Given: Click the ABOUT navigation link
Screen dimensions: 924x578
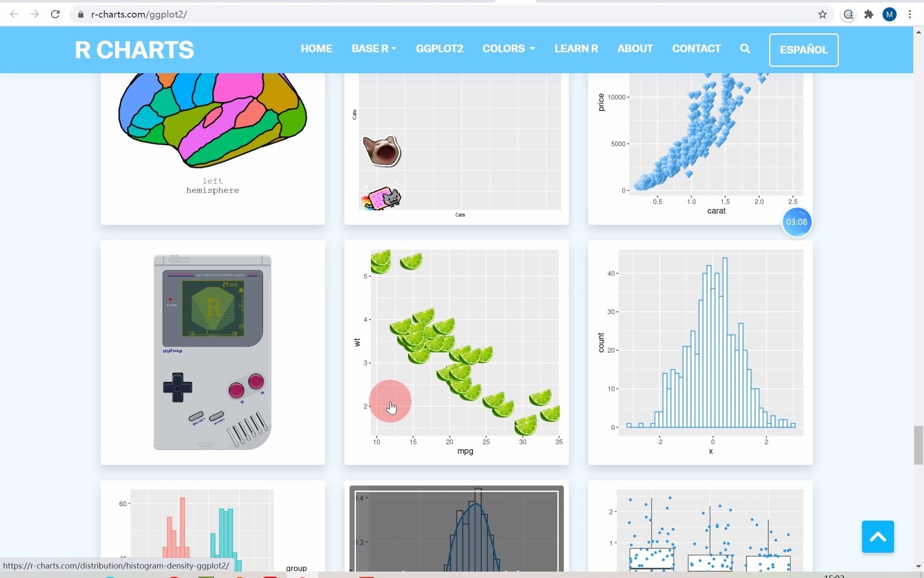Looking at the screenshot, I should [635, 48].
